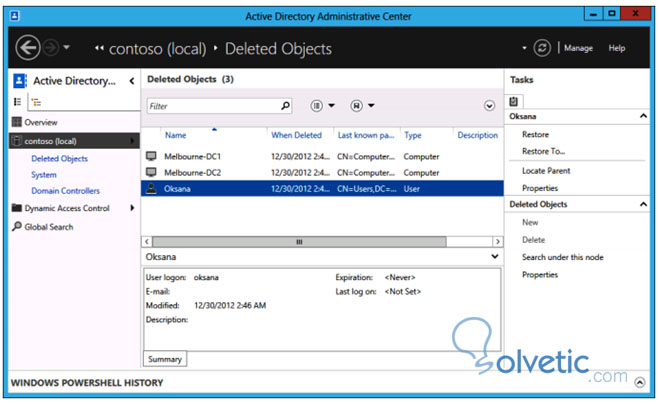The height and width of the screenshot is (404, 659).
Task: Expand Dynamic Access Control arrow
Action: click(x=132, y=208)
